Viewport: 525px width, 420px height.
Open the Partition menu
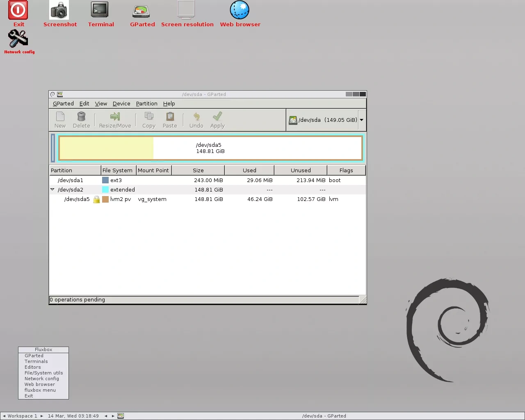146,104
